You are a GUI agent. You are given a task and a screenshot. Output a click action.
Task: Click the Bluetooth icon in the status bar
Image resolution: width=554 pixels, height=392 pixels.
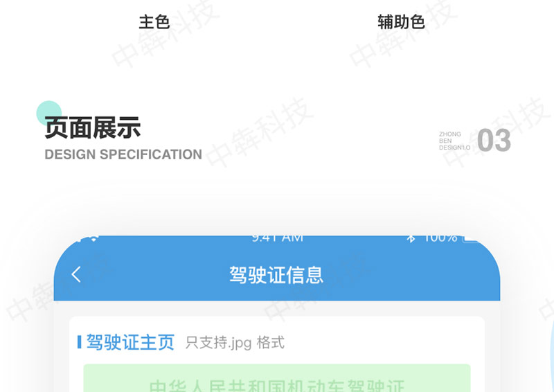[x=411, y=238]
